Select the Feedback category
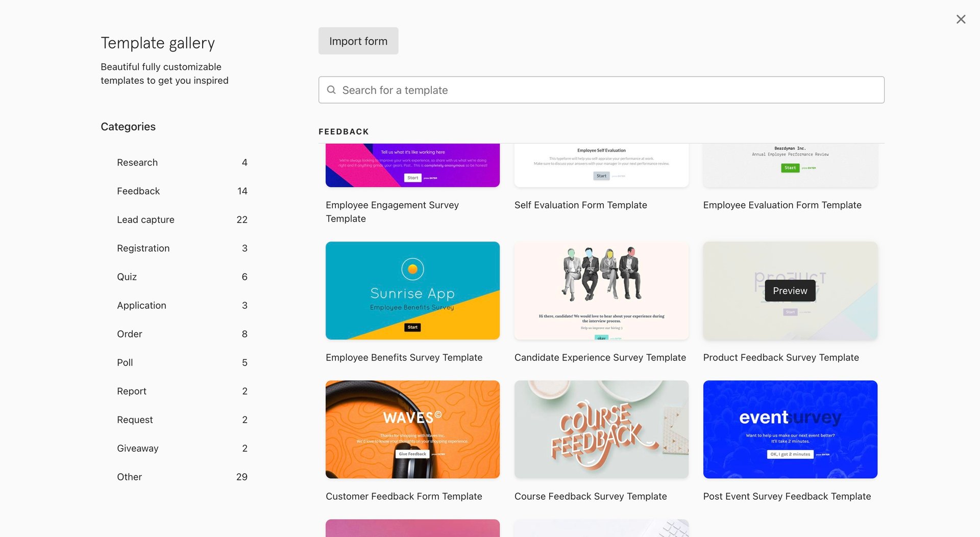 pyautogui.click(x=182, y=191)
